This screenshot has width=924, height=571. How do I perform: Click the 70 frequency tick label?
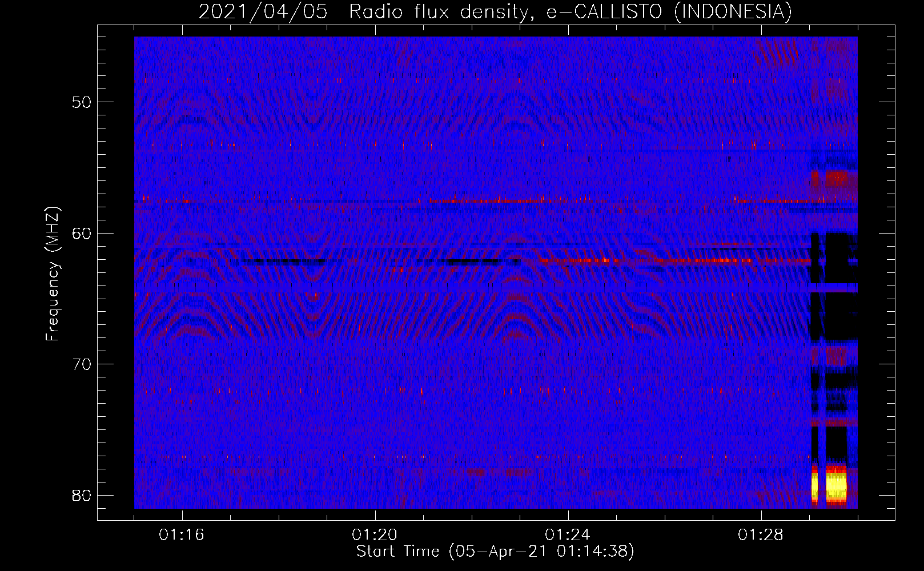(82, 364)
